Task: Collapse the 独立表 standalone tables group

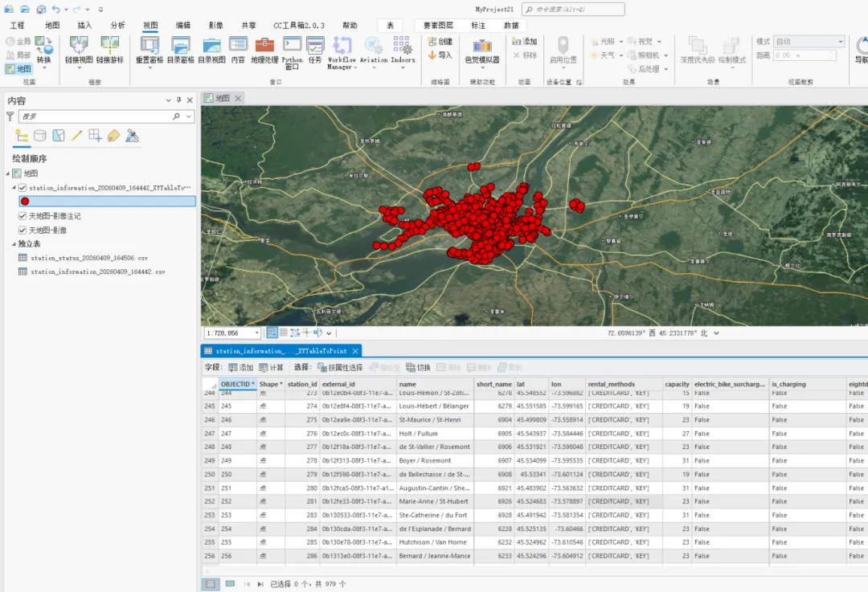Action: [14, 244]
